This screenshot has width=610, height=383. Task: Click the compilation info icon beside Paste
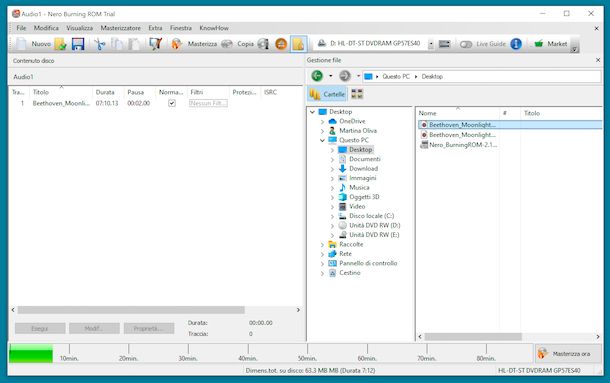(155, 44)
